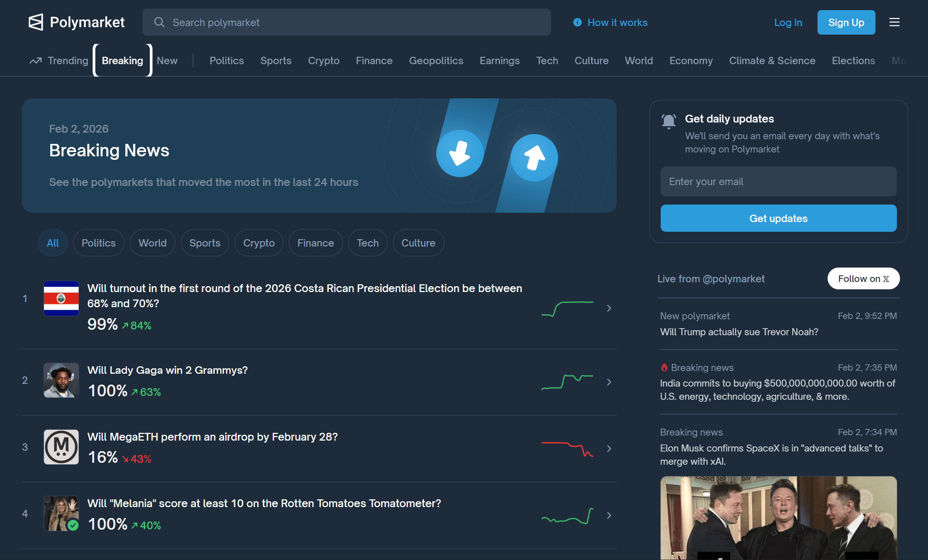Open the hamburger menu icon
Screen dimensions: 928x560
click(894, 22)
